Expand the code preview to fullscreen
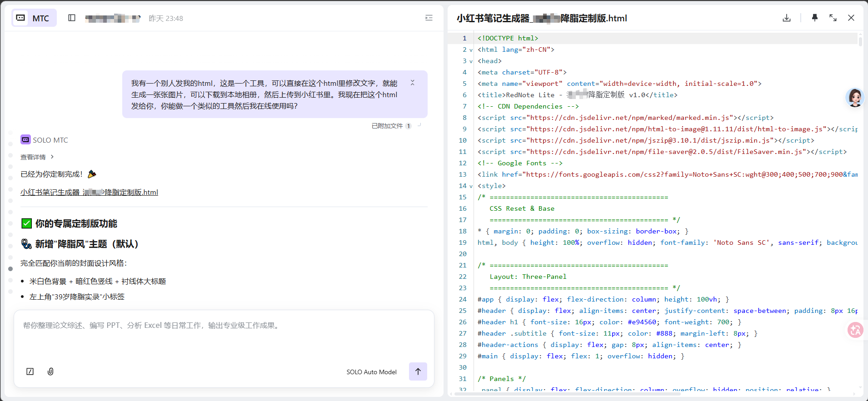 (833, 18)
